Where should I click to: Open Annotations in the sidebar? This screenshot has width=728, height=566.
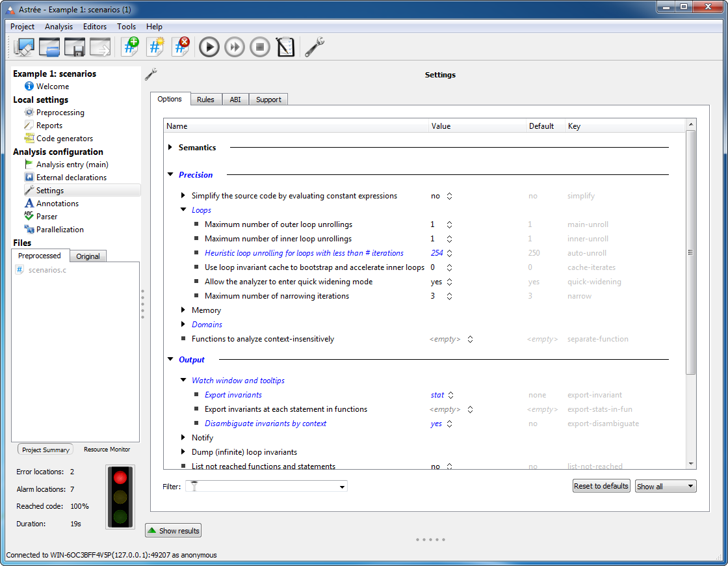(x=57, y=204)
